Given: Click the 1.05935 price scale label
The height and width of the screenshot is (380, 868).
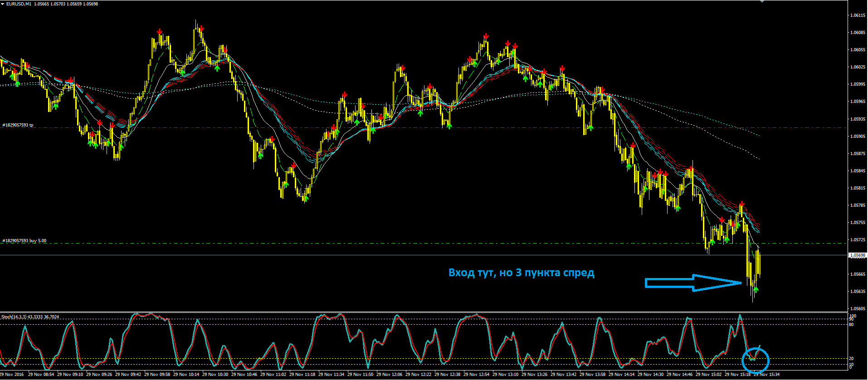Looking at the screenshot, I should (x=857, y=119).
